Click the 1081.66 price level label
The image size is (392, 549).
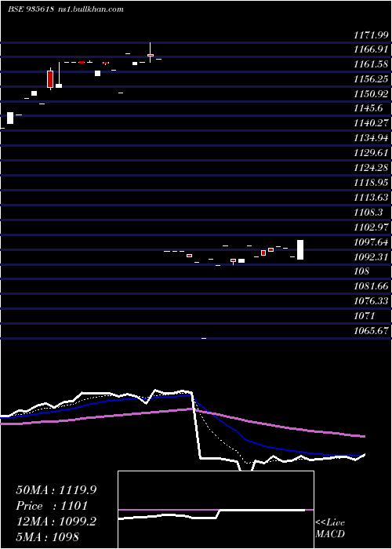click(371, 285)
